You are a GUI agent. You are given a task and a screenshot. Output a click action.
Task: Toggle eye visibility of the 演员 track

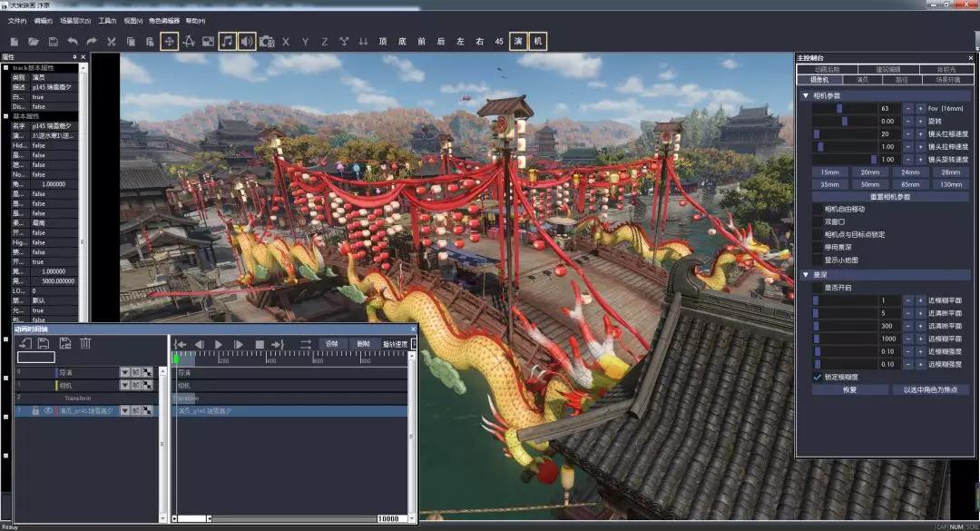click(49, 411)
